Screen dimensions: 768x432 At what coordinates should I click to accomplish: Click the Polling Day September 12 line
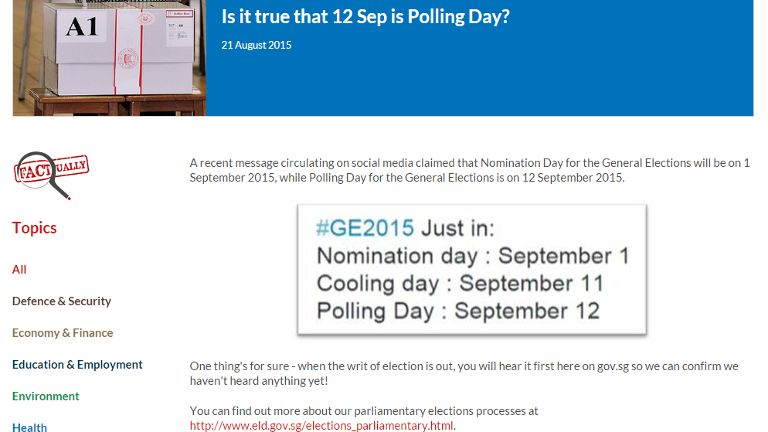coord(458,310)
